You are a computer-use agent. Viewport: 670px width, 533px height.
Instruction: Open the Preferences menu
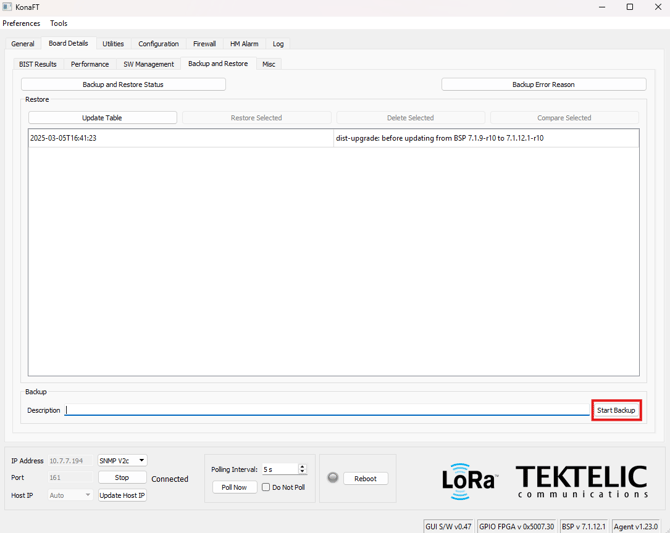pos(21,23)
